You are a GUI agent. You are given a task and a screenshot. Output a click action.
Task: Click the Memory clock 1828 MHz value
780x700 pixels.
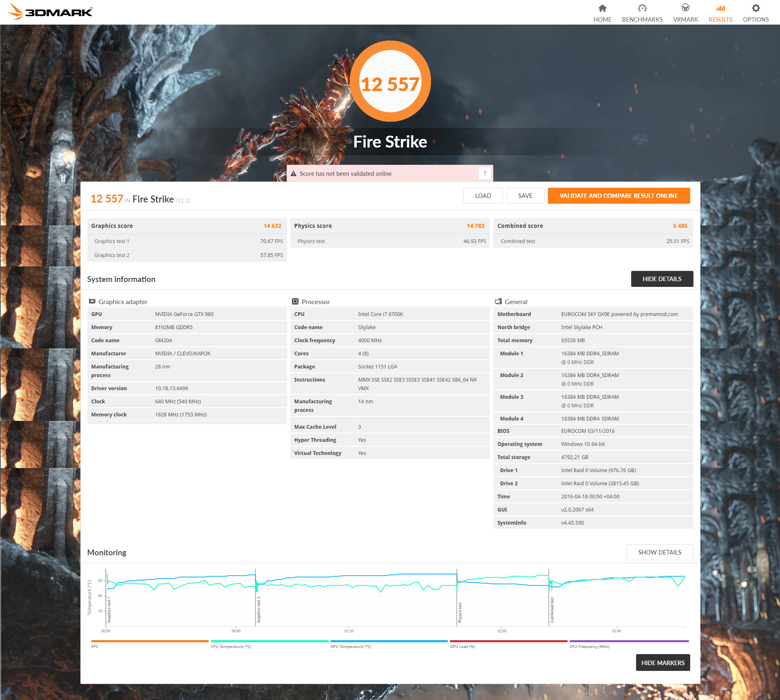tap(181, 414)
